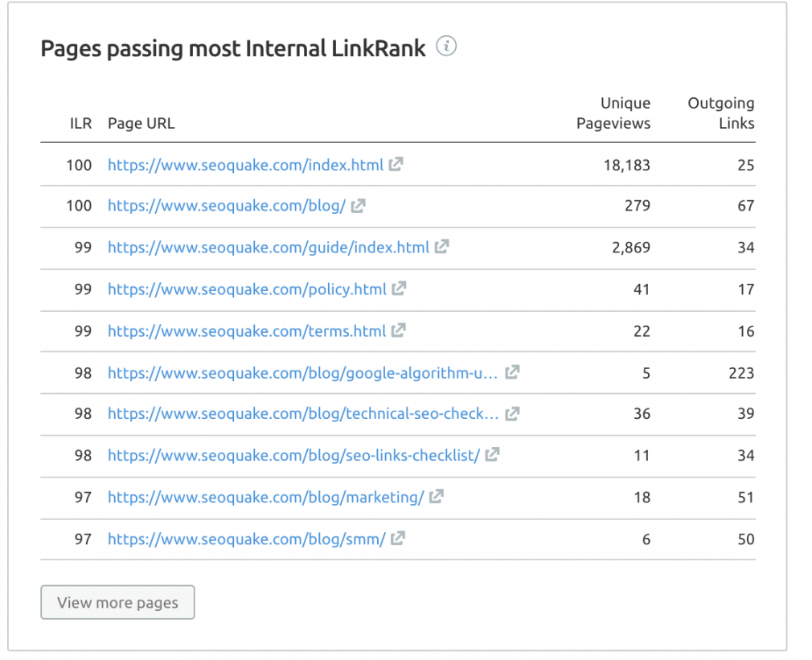The image size is (812, 660).
Task: Open external link icon for index.html
Action: click(396, 164)
